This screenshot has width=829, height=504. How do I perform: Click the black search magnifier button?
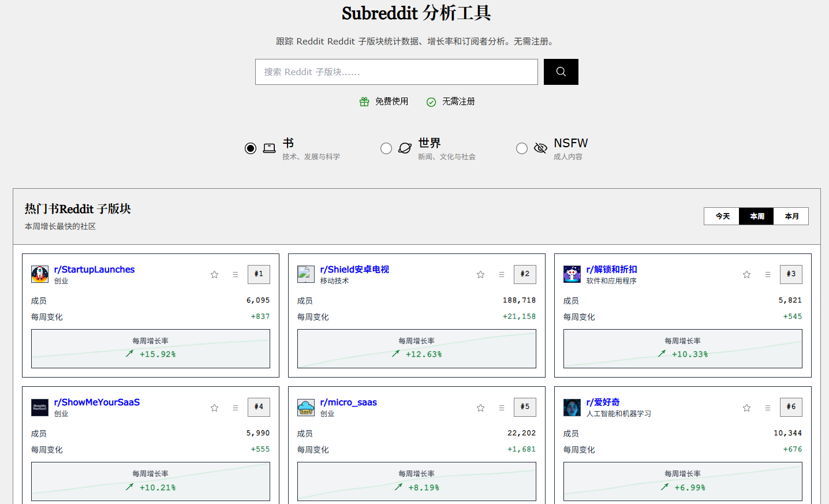[x=561, y=72]
